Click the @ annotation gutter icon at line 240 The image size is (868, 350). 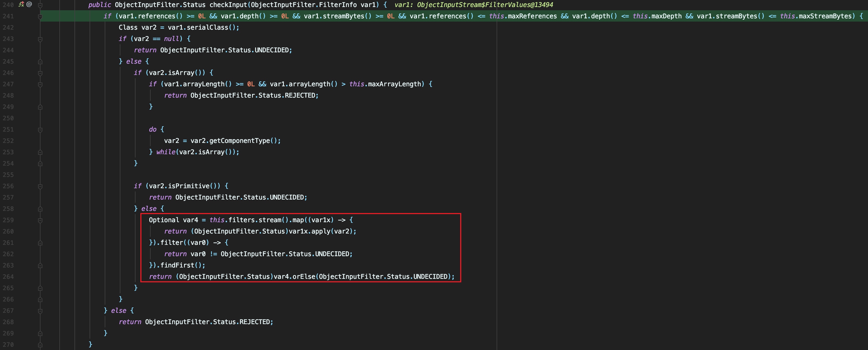coord(29,4)
